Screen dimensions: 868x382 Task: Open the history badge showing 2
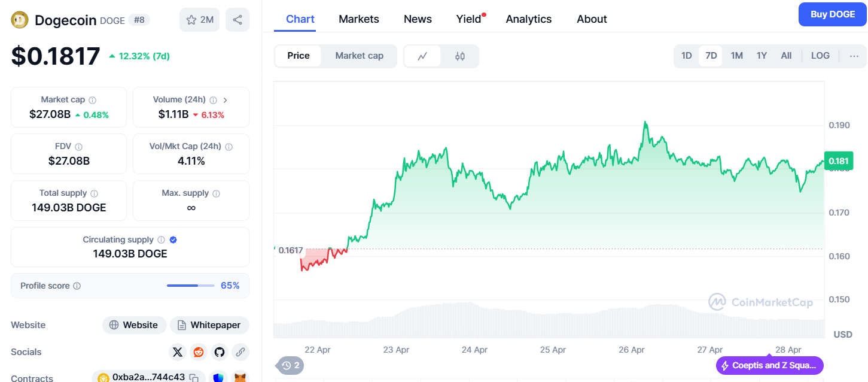tap(291, 365)
